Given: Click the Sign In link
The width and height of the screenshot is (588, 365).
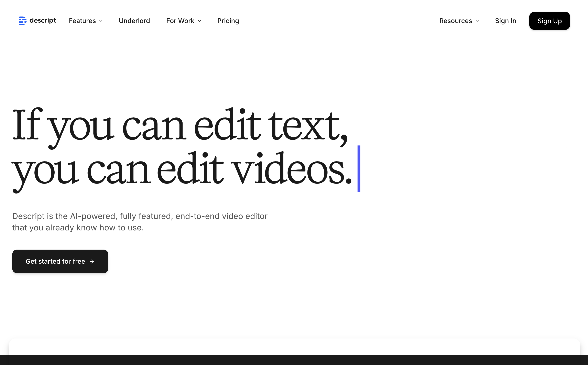Looking at the screenshot, I should click(505, 21).
